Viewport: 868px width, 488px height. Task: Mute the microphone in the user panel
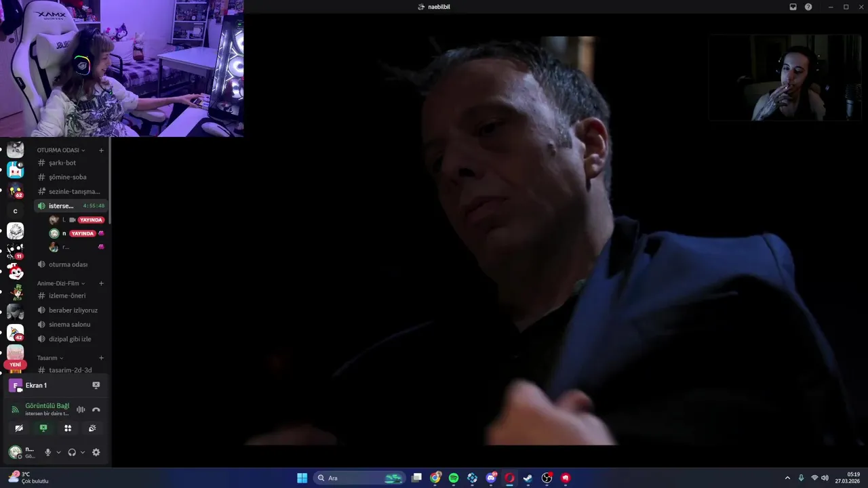[47, 452]
